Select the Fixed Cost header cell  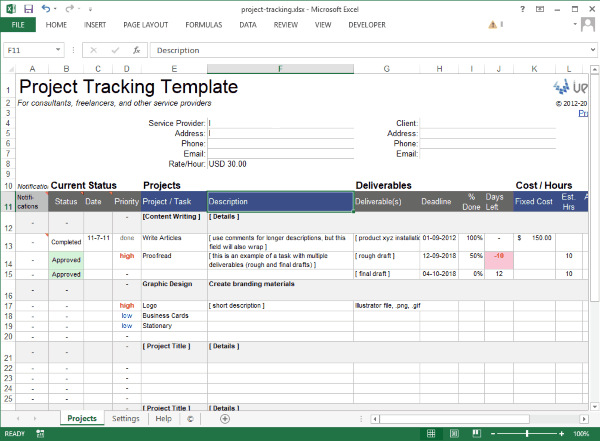(x=534, y=202)
